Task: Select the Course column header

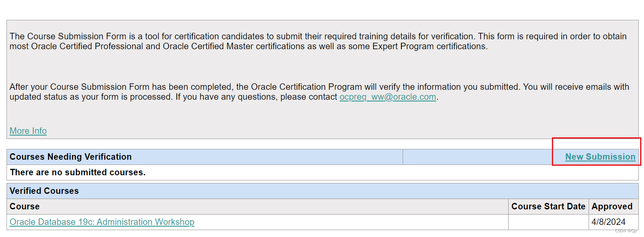Action: [x=25, y=206]
